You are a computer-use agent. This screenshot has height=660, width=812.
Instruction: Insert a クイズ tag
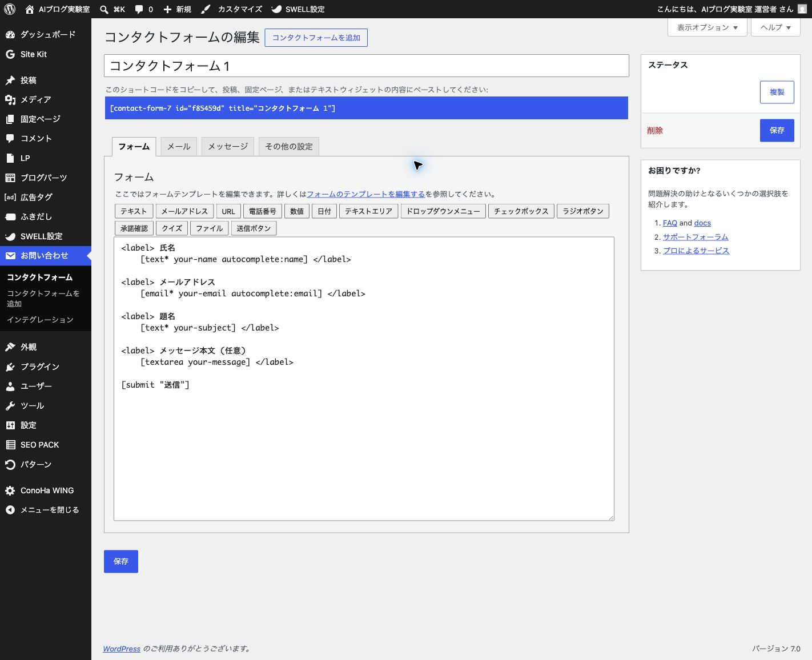[172, 228]
